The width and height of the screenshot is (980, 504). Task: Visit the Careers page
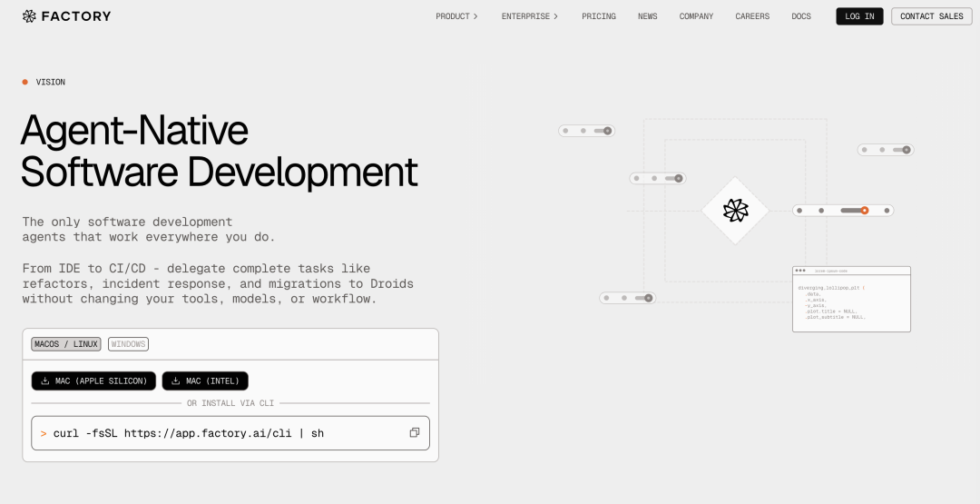[752, 16]
